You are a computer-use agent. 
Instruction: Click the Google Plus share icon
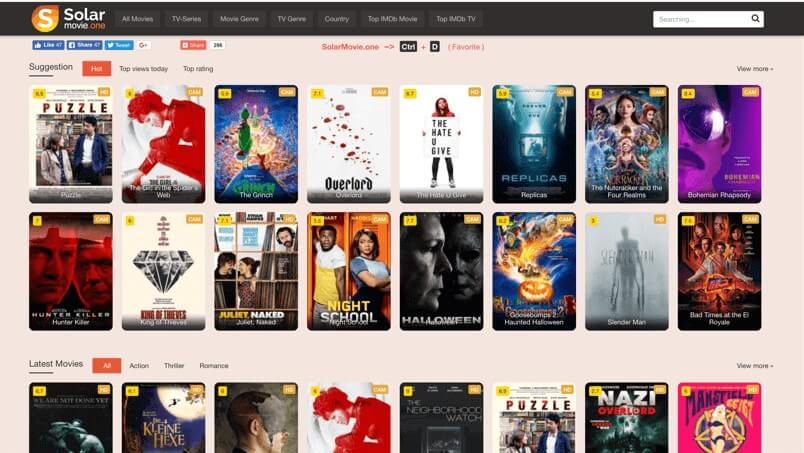click(x=144, y=45)
